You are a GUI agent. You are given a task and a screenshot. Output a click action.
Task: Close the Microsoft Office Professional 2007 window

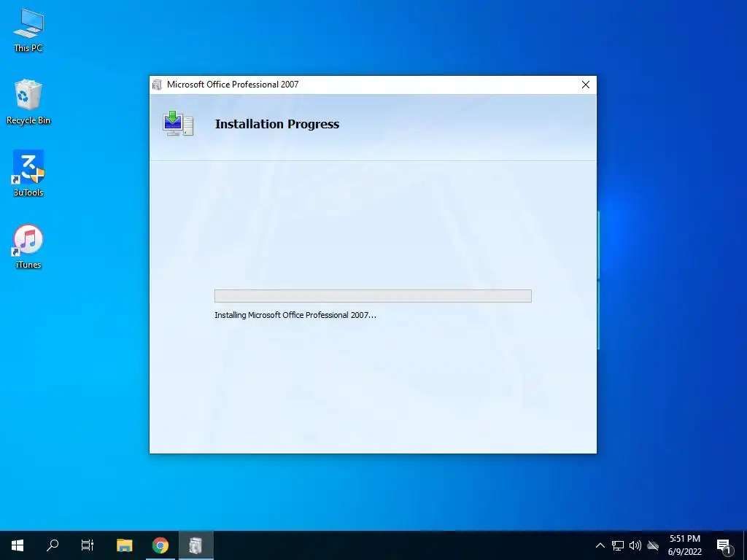point(586,85)
